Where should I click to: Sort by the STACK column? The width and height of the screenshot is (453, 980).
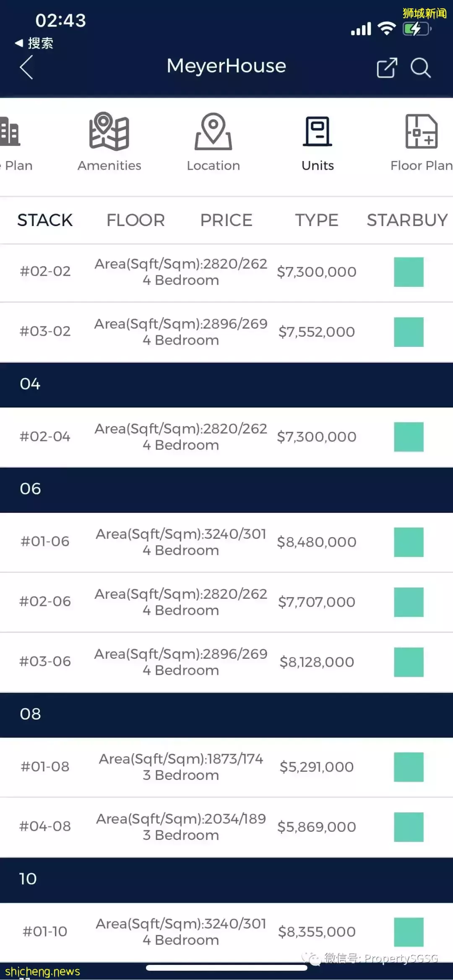[45, 220]
